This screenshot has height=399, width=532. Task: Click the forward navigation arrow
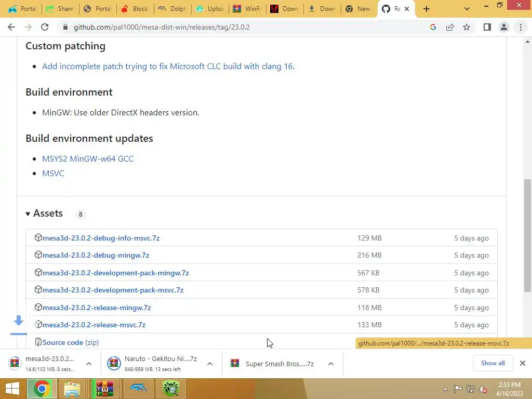click(28, 27)
